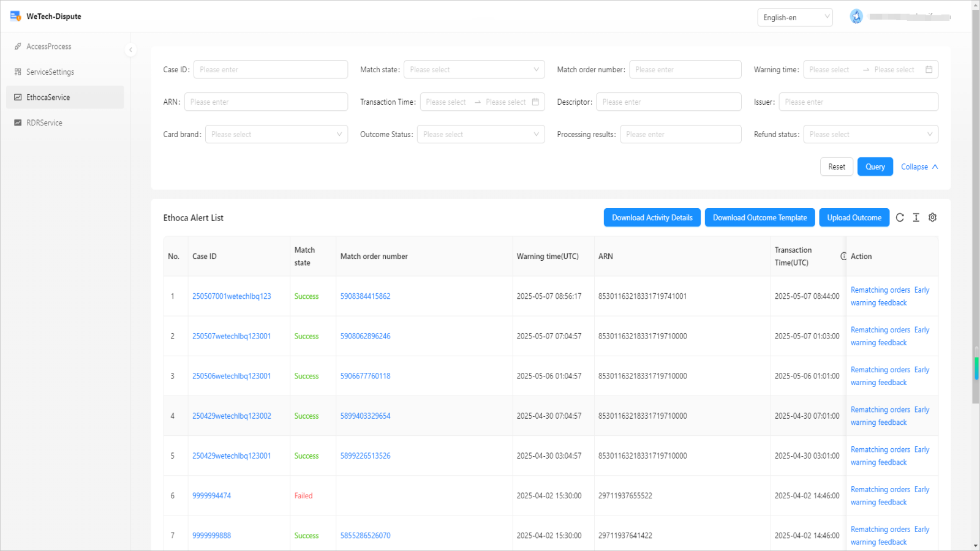Click the calendar icon in Warning time field

(929, 70)
